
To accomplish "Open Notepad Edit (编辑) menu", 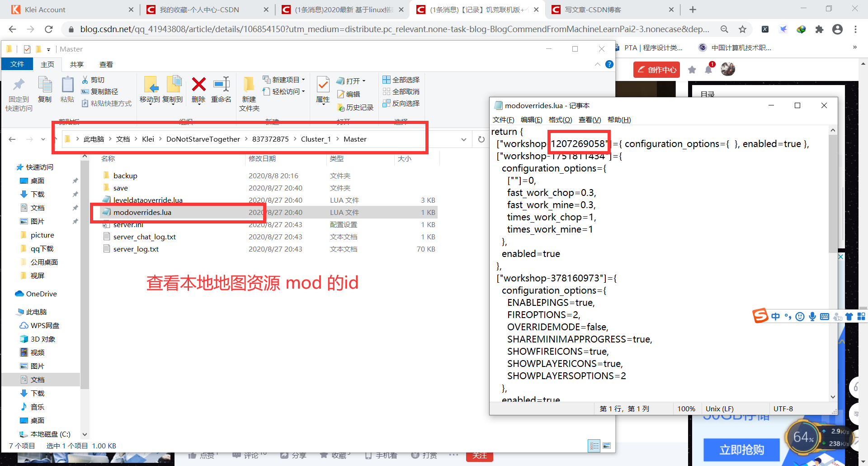I will (x=531, y=119).
